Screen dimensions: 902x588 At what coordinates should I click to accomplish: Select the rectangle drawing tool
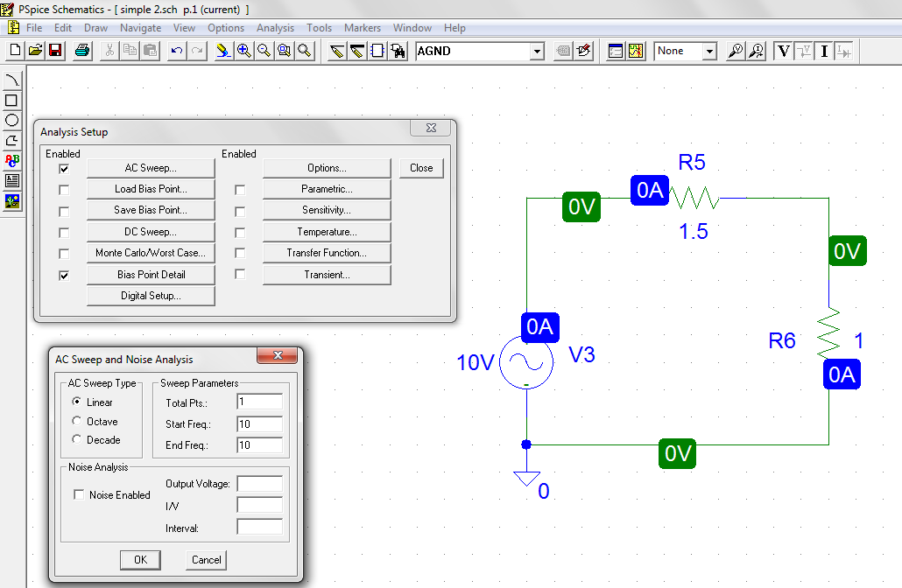pyautogui.click(x=12, y=100)
